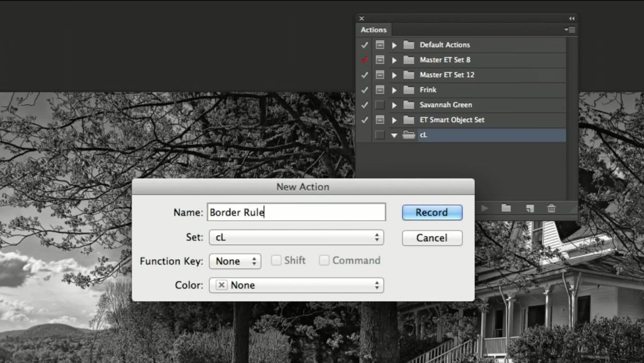Open the Function Key dropdown
The image size is (644, 363).
(x=235, y=261)
